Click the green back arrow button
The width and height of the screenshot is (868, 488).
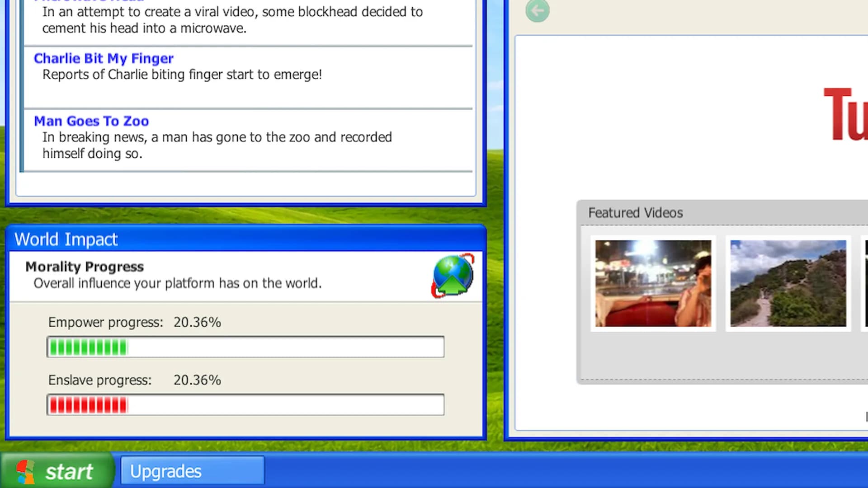(x=538, y=10)
